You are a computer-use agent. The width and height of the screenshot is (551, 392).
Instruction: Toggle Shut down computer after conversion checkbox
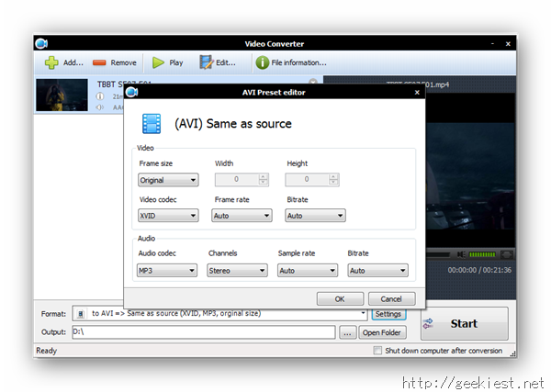(378, 351)
